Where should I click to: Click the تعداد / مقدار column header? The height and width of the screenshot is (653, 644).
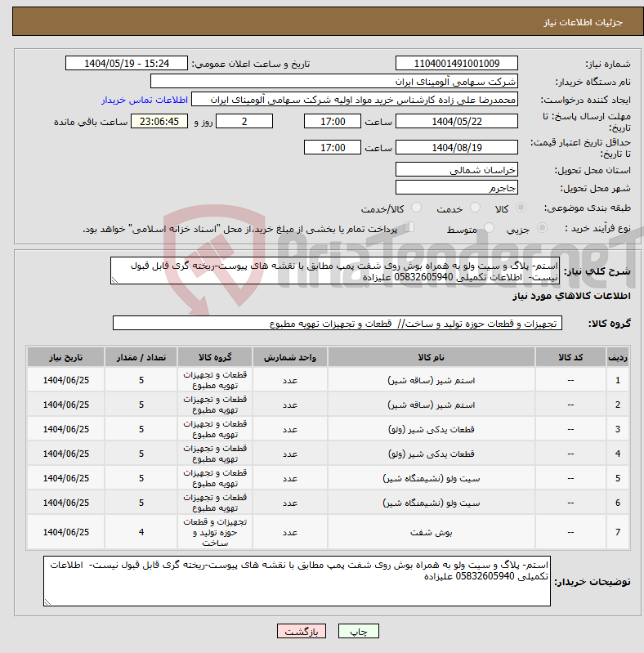(141, 357)
